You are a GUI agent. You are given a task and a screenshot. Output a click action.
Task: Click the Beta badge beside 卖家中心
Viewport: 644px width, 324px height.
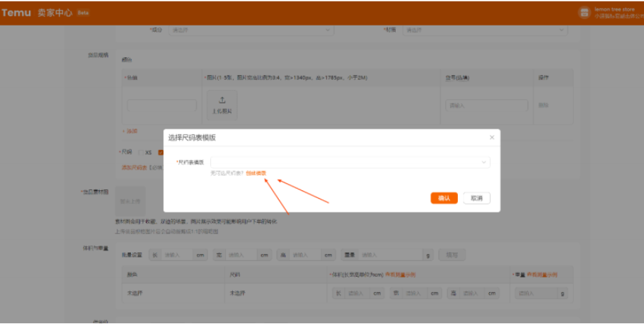(83, 13)
